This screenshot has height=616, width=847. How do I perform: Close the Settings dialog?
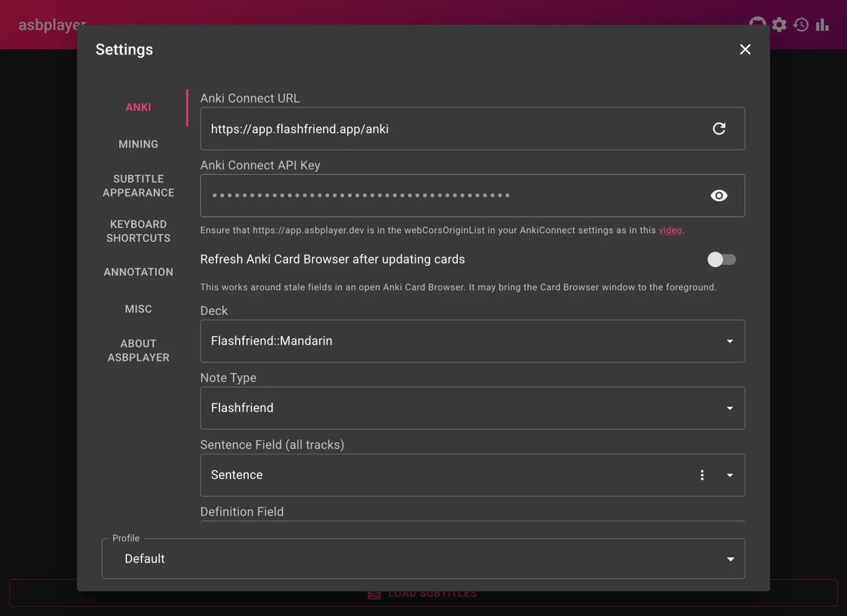[x=745, y=50]
